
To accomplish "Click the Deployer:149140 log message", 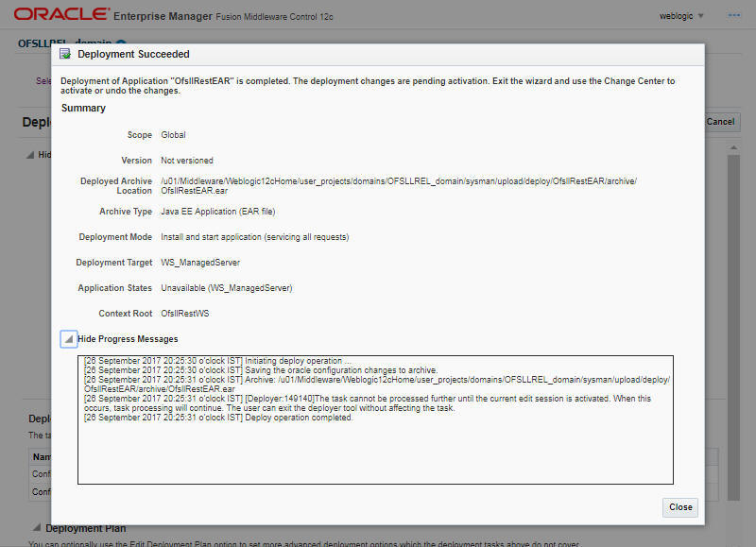I will 368,402.
